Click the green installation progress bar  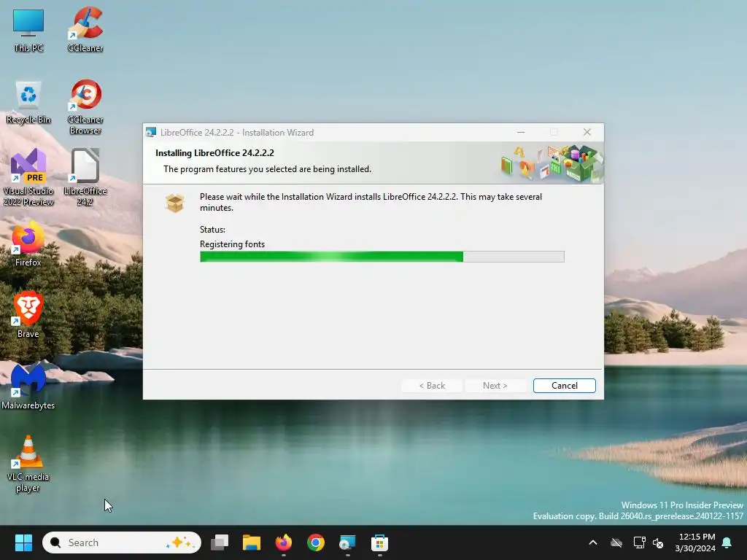click(382, 257)
